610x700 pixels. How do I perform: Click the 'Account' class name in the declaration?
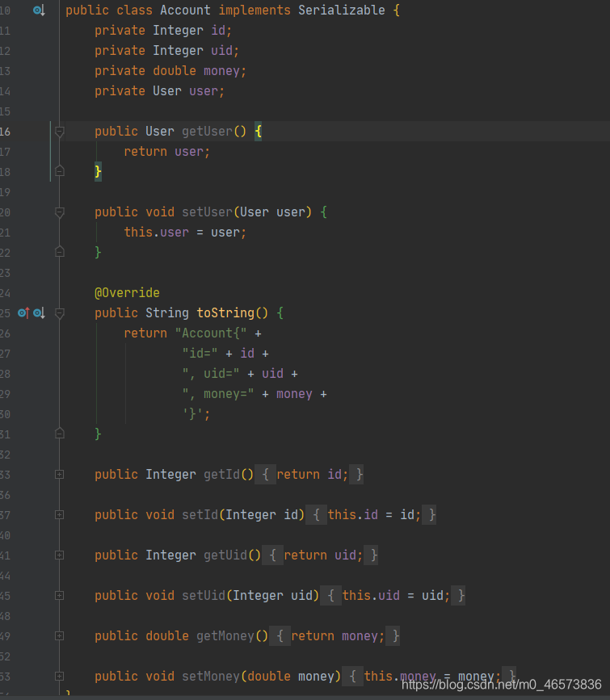(185, 10)
